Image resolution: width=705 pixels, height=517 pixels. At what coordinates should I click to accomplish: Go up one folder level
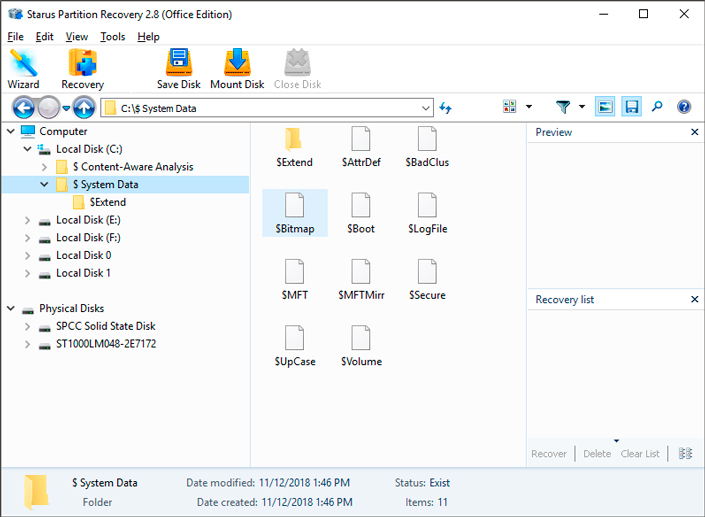click(x=84, y=108)
